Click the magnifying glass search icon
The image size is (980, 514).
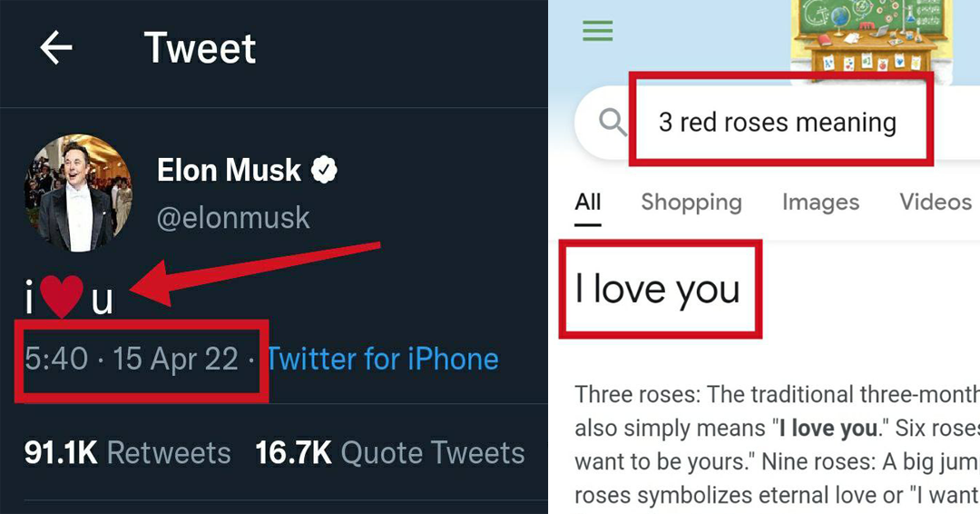614,122
